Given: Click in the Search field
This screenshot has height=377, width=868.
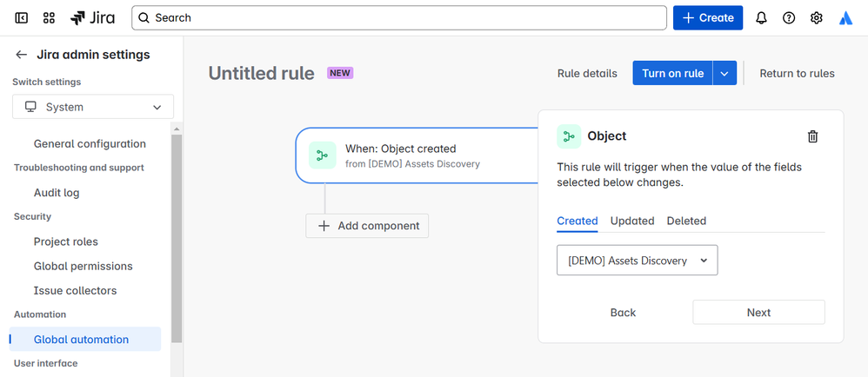Looking at the screenshot, I should tap(400, 17).
